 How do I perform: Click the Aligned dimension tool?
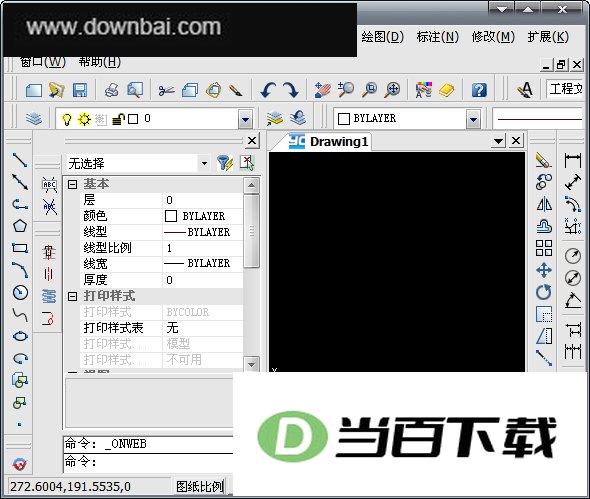(573, 183)
